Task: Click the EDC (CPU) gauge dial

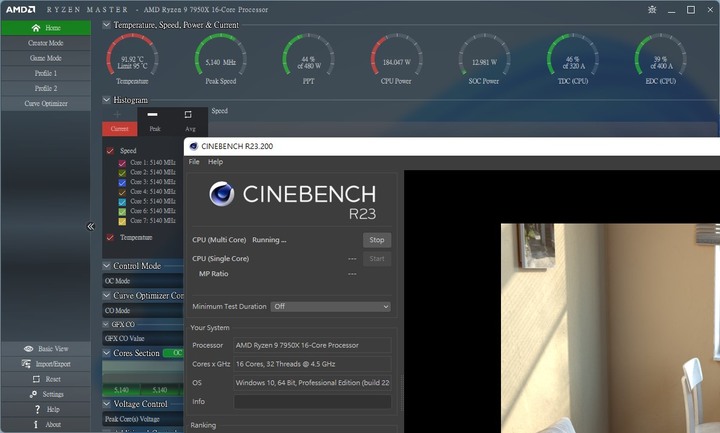Action: click(x=661, y=55)
